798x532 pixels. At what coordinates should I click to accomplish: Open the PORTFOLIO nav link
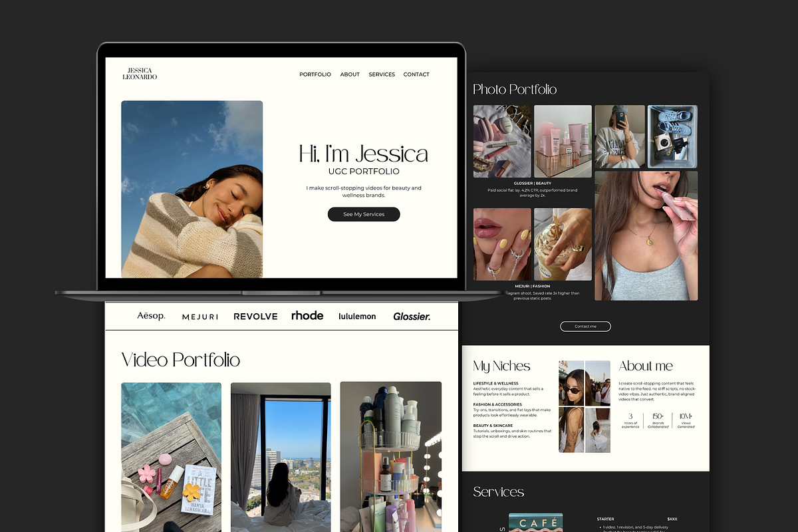[x=315, y=74]
